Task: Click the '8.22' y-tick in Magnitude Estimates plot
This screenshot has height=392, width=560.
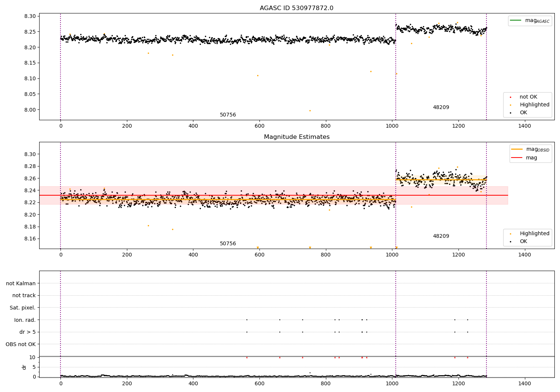Action: [x=30, y=203]
